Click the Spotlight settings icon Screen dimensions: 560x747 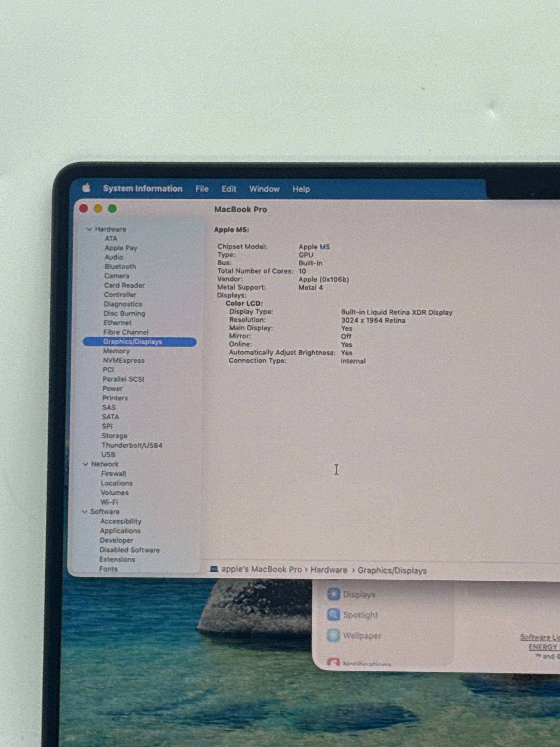pos(334,615)
